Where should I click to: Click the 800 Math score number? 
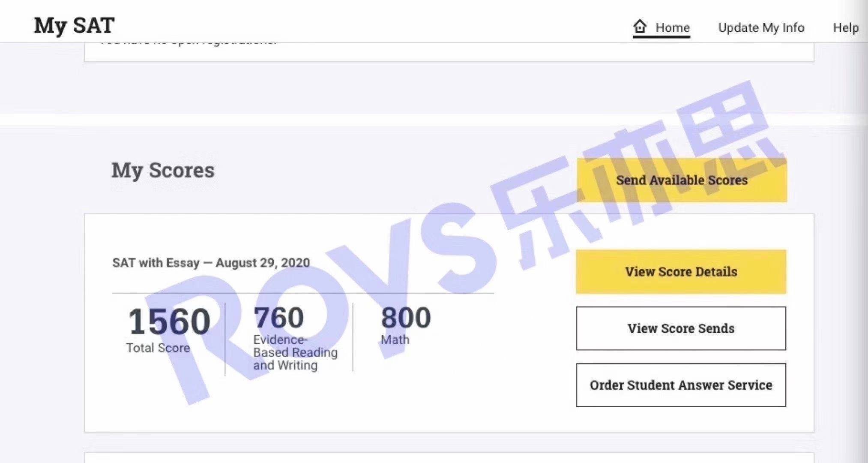click(x=406, y=318)
